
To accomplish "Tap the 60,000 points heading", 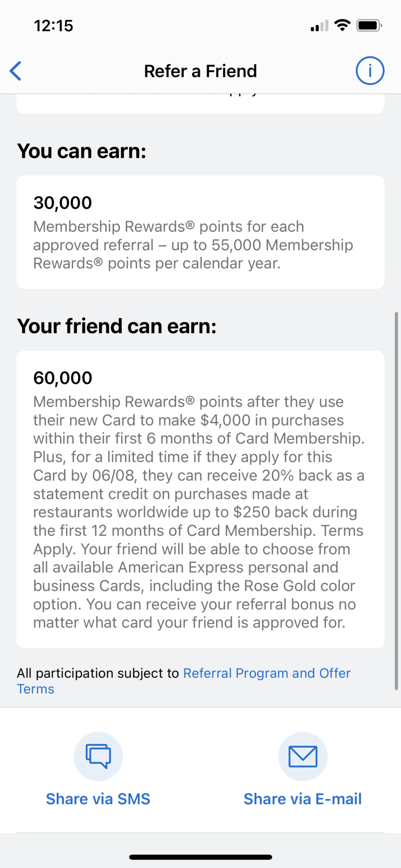I will click(63, 378).
